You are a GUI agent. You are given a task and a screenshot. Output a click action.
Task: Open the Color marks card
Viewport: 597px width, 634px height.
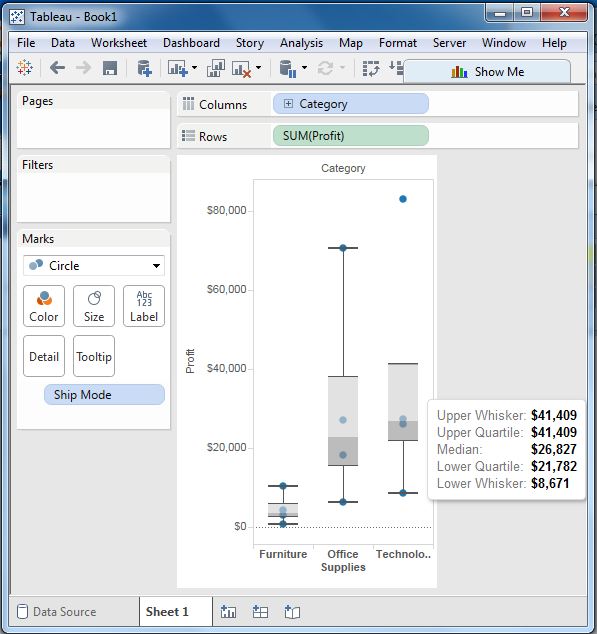click(x=44, y=306)
